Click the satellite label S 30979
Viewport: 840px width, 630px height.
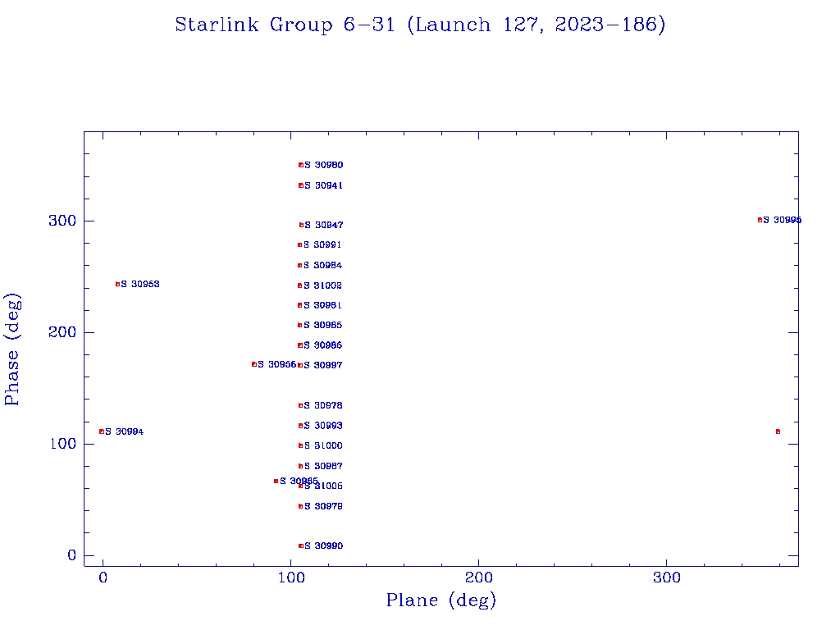(x=323, y=506)
